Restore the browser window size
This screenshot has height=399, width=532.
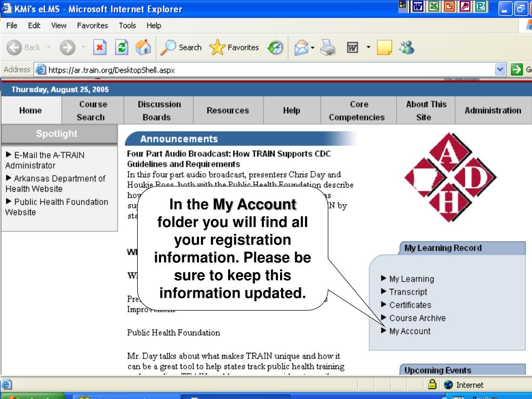pos(521,8)
